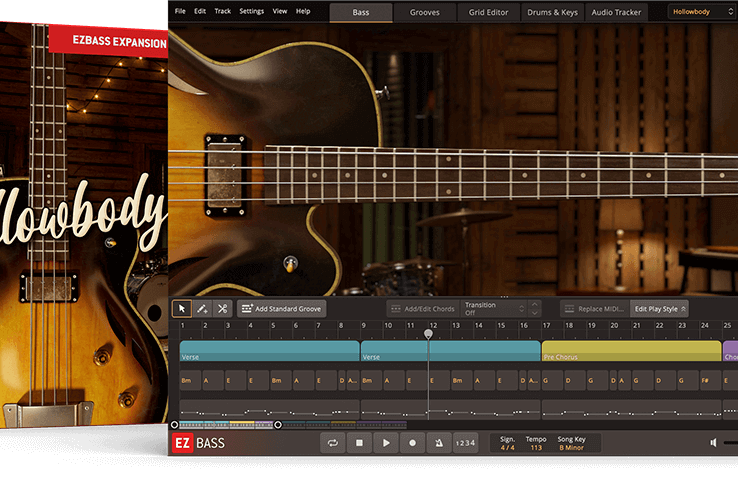Step the transition value up
Screen dimensions: 738x488
pyautogui.click(x=535, y=304)
